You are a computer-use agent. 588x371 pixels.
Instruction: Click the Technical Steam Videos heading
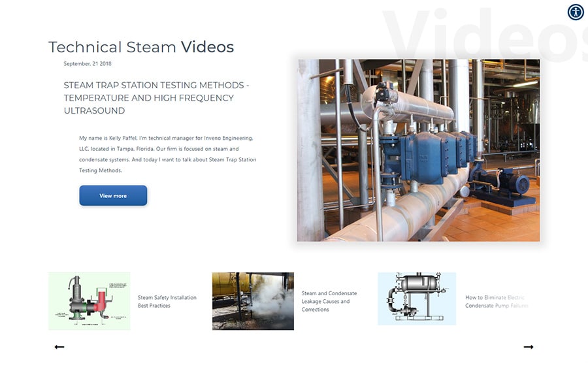click(x=141, y=47)
